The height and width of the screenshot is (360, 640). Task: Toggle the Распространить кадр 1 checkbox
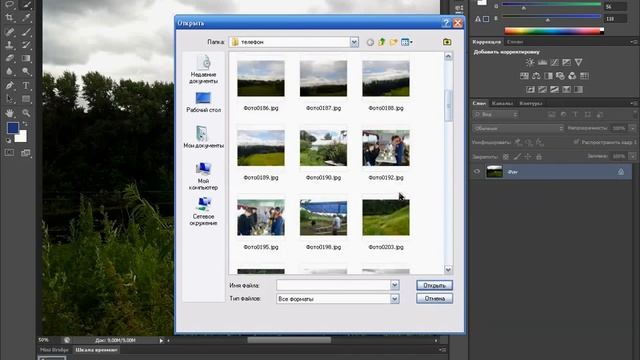[576, 142]
